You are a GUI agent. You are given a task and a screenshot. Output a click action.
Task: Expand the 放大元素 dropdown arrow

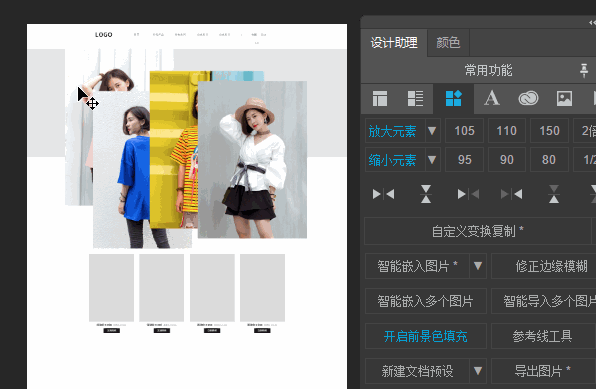click(x=432, y=131)
